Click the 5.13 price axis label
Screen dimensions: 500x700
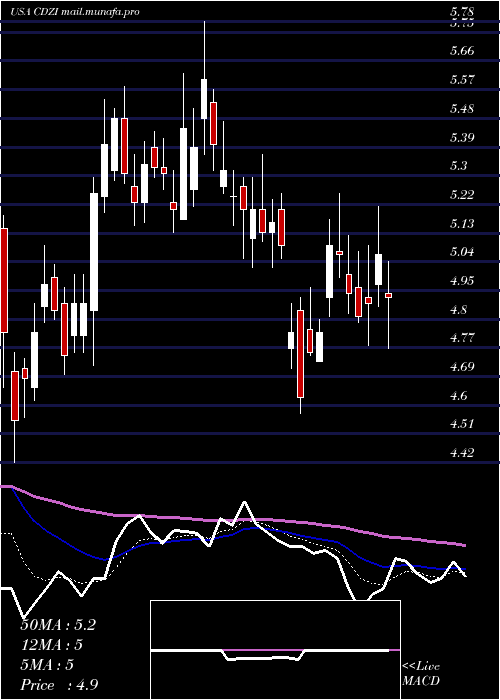(462, 223)
